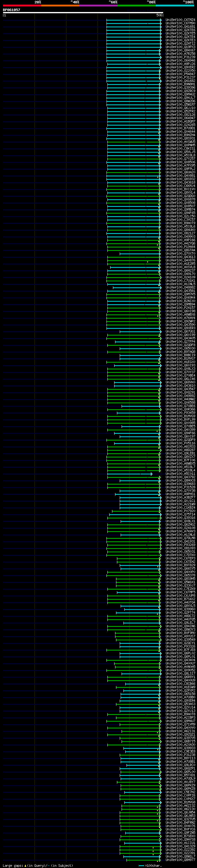Image resolution: width=197 pixels, height=868 pixels.
Task: Select the UniRef100_C7U1K1 label
Action: tap(180, 281)
